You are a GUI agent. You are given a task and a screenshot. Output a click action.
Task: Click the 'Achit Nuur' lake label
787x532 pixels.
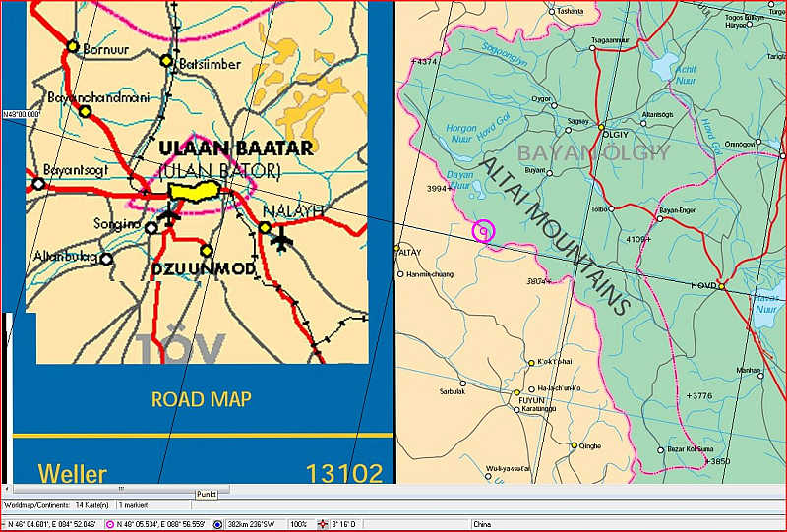coord(686,76)
